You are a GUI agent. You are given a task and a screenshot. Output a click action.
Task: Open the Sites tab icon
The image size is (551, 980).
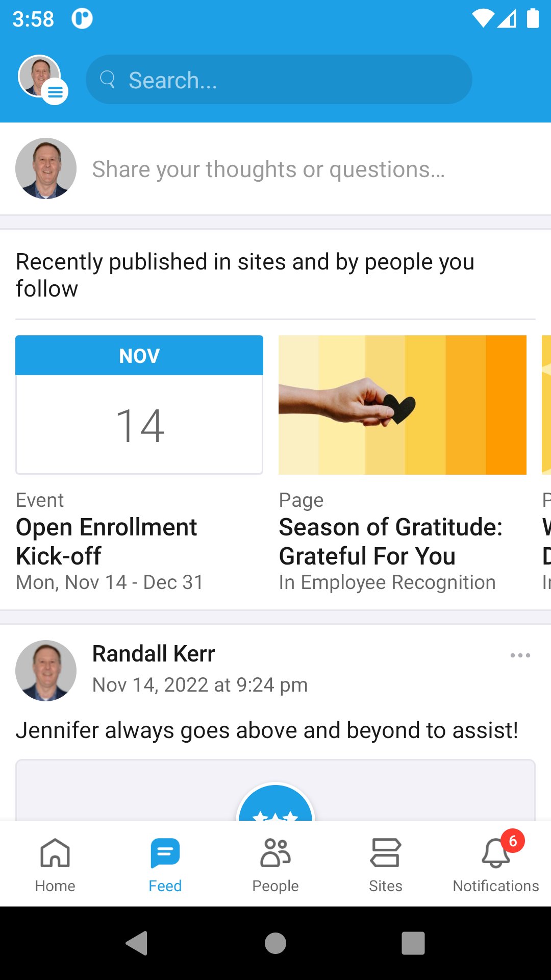(386, 853)
